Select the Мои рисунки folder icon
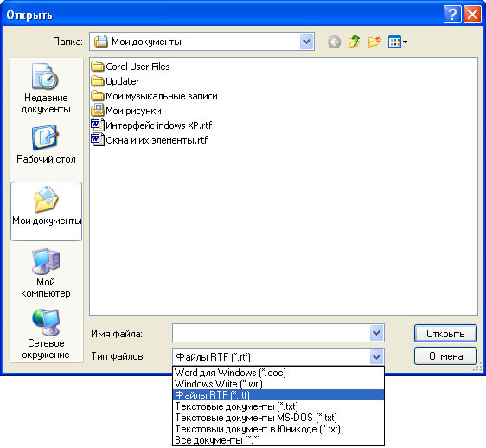 98,111
